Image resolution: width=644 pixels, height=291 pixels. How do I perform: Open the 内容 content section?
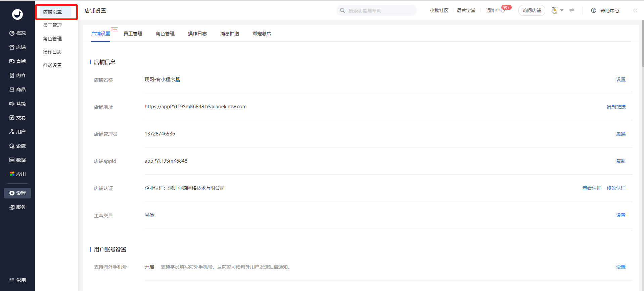tap(17, 75)
